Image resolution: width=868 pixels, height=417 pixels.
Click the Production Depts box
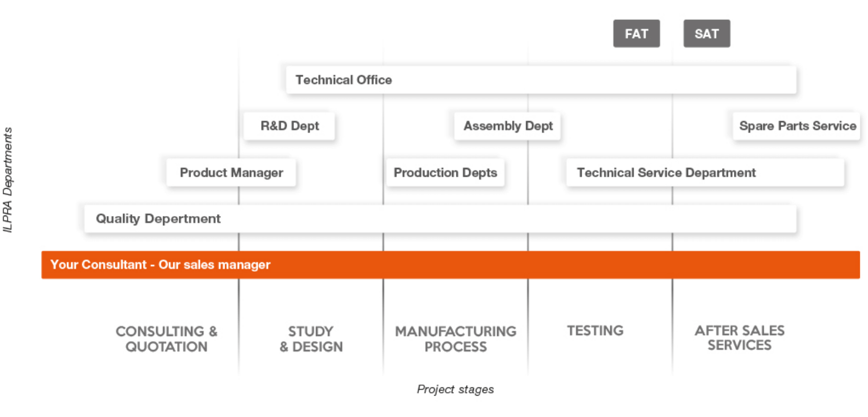(445, 173)
